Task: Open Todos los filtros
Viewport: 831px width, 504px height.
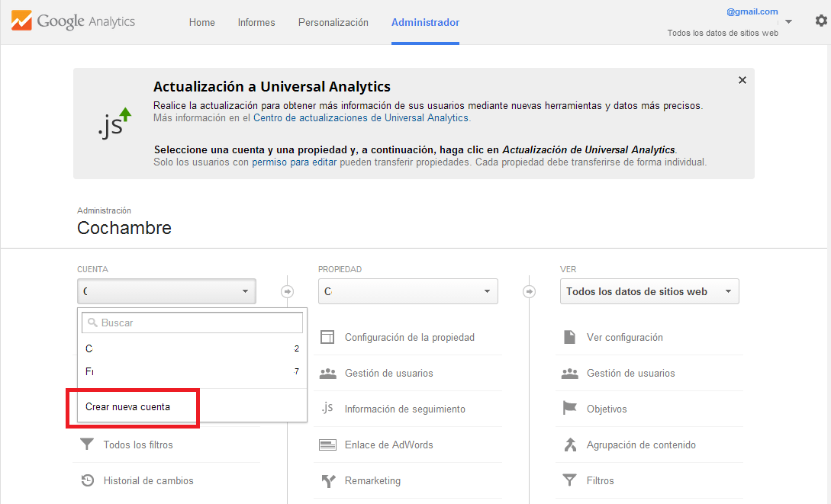Action: click(x=138, y=445)
